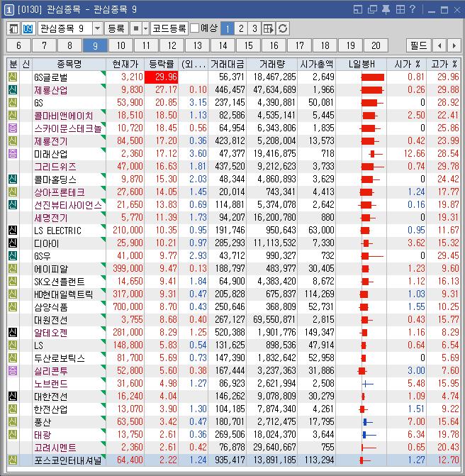Click the 코드등록 button
Screen dimensions: 465x476
coord(169,28)
